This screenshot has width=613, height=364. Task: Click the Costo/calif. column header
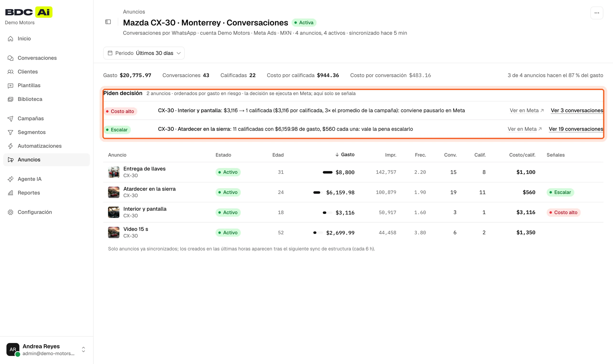pyautogui.click(x=522, y=155)
